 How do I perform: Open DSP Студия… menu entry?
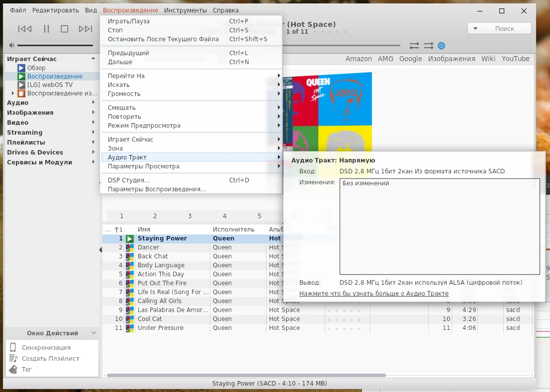point(191,180)
